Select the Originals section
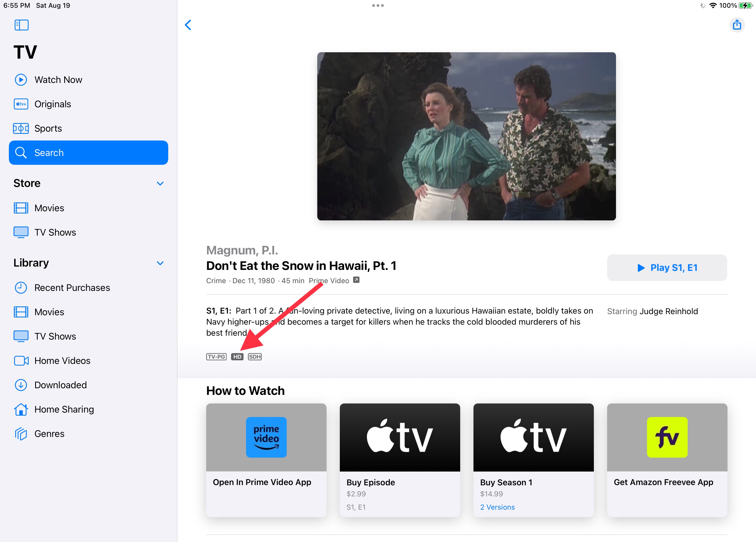 click(53, 104)
